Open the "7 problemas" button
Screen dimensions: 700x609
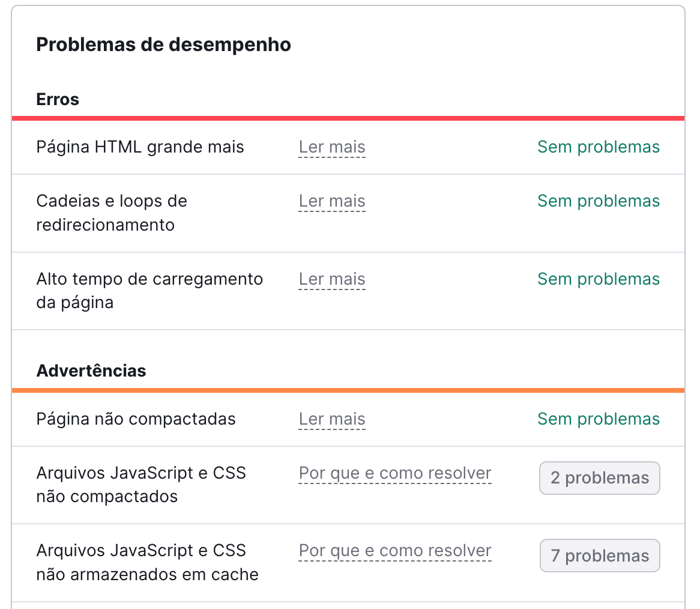[x=599, y=556]
